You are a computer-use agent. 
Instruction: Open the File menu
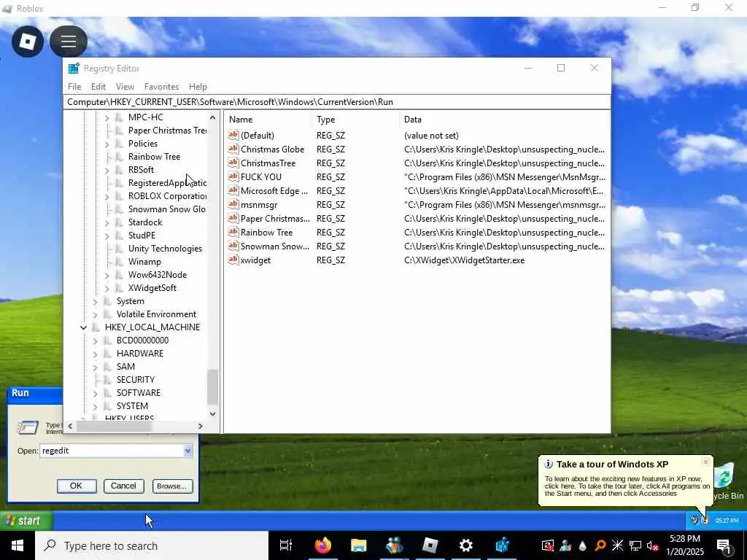coord(74,87)
